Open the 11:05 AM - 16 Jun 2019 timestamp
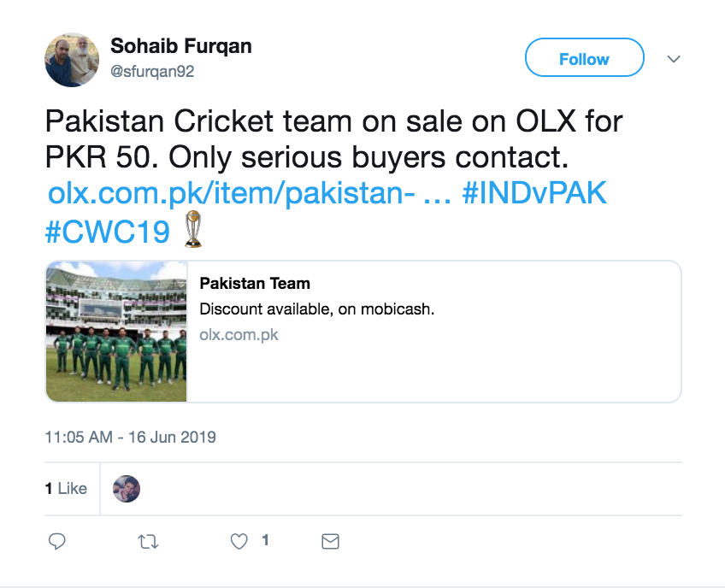This screenshot has width=725, height=588. [x=130, y=437]
